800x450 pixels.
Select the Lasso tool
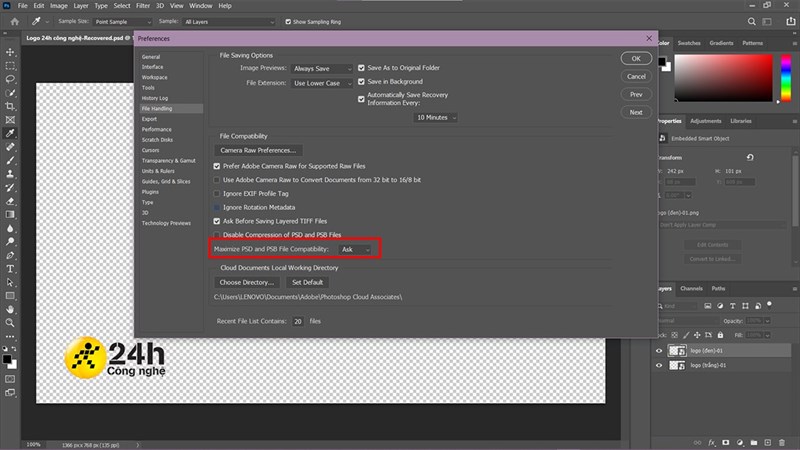[10, 79]
